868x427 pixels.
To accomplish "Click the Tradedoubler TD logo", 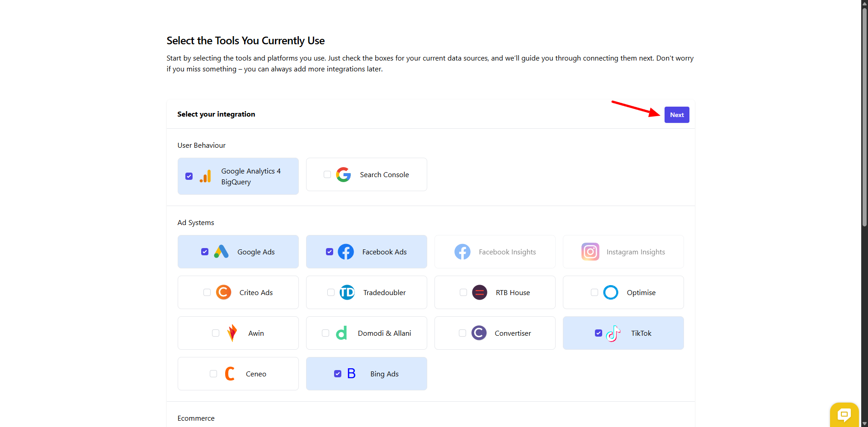I will tap(347, 292).
